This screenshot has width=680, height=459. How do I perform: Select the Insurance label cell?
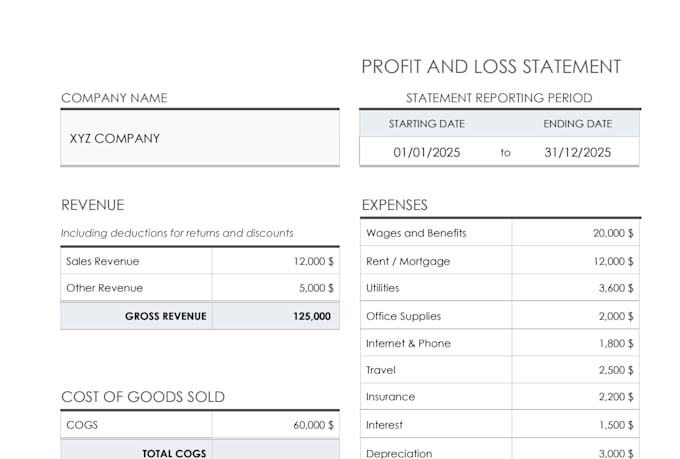pyautogui.click(x=436, y=397)
